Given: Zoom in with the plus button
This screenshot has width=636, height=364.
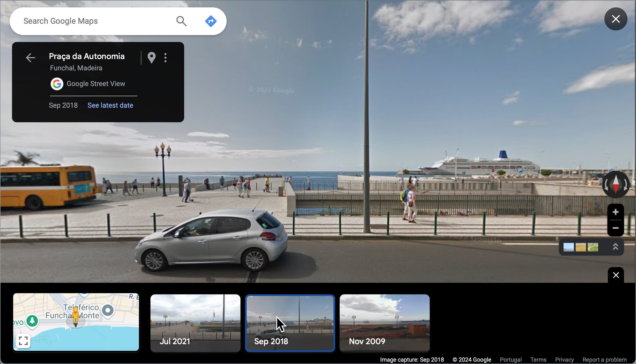Looking at the screenshot, I should coord(615,212).
